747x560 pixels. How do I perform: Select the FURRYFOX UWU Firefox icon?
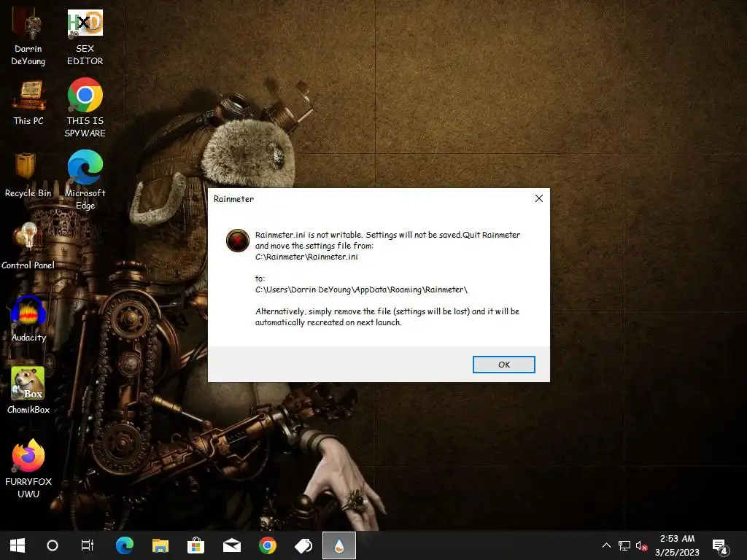click(x=28, y=469)
